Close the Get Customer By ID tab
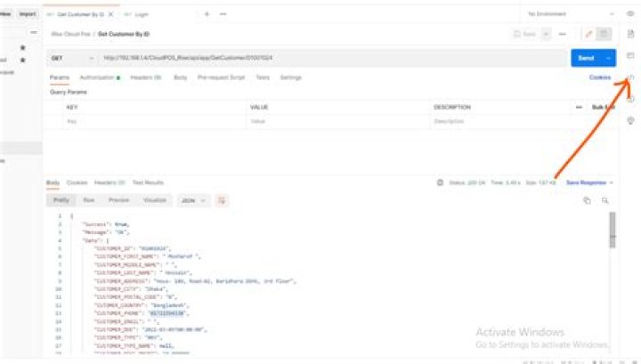 (x=110, y=14)
